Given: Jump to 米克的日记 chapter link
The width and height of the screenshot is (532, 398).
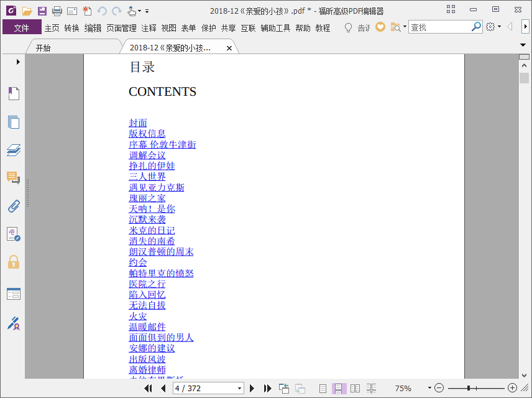Looking at the screenshot, I should click(x=152, y=230).
